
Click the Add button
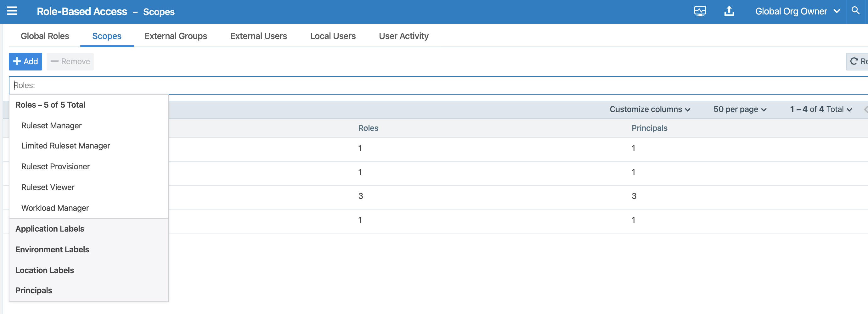25,61
